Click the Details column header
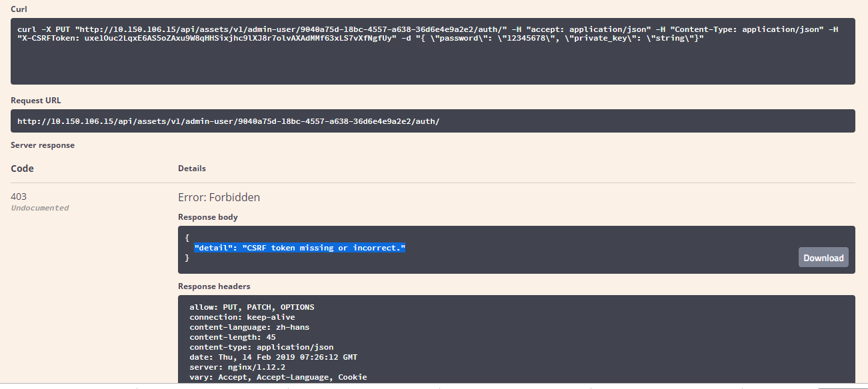 pos(191,168)
